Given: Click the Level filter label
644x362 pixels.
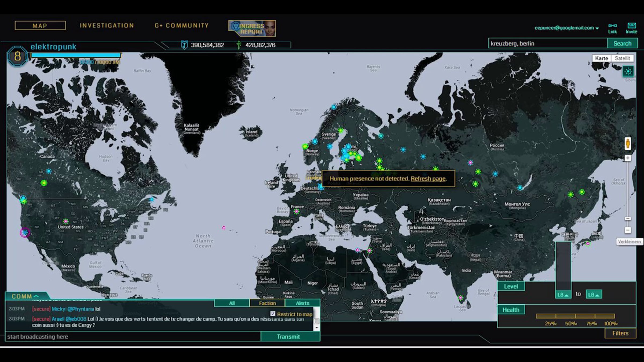Looking at the screenshot, I should point(511,286).
